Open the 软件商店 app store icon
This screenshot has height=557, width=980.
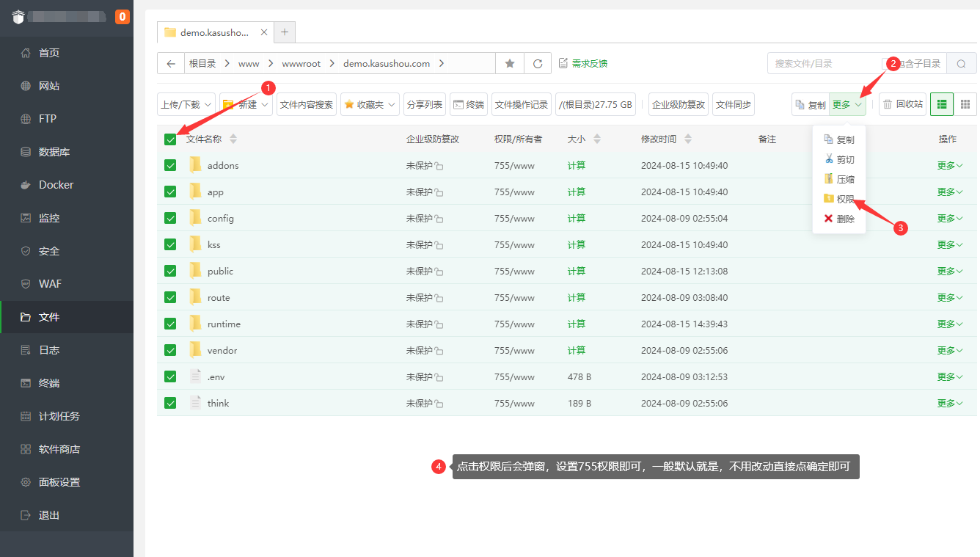(26, 449)
